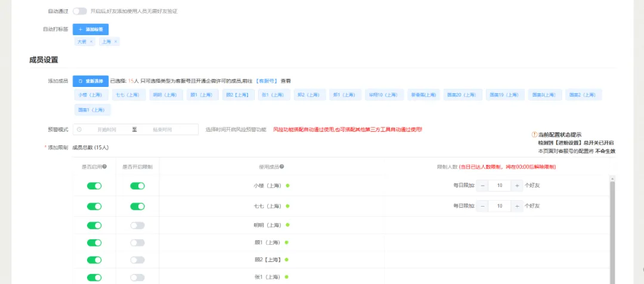Select the 七七（上海）member tag
The width and height of the screenshot is (644, 284).
(x=128, y=95)
